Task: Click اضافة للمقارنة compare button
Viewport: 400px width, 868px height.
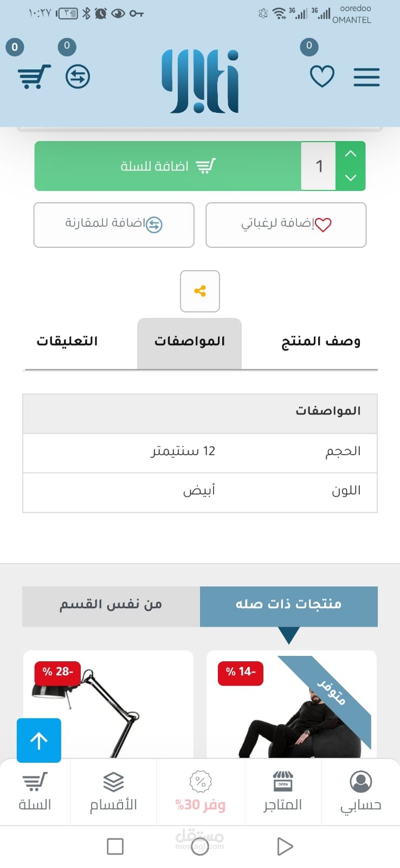Action: (114, 225)
